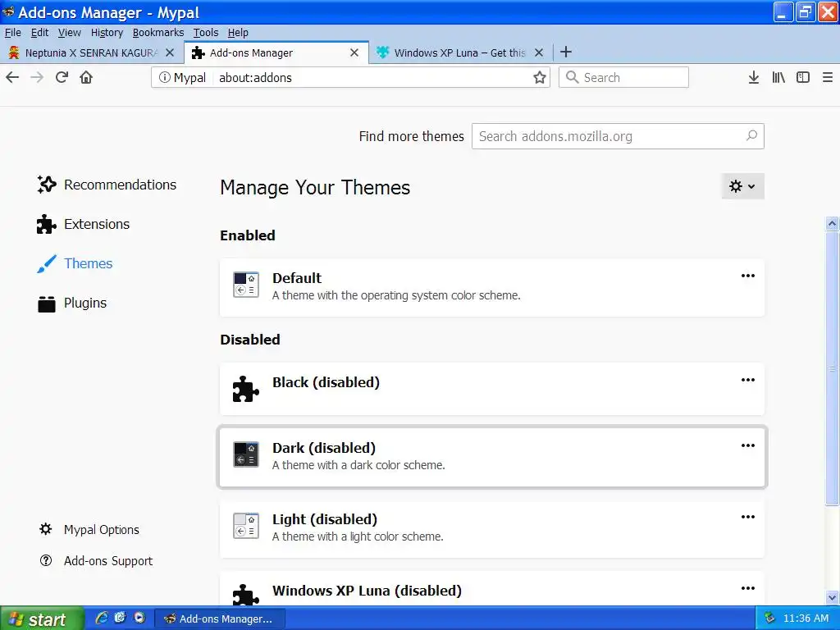
Task: Click the scrollbar down arrow
Action: point(832,597)
